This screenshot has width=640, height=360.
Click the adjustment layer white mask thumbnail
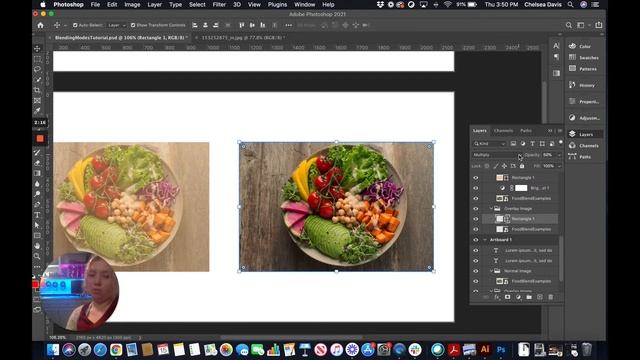(x=521, y=188)
